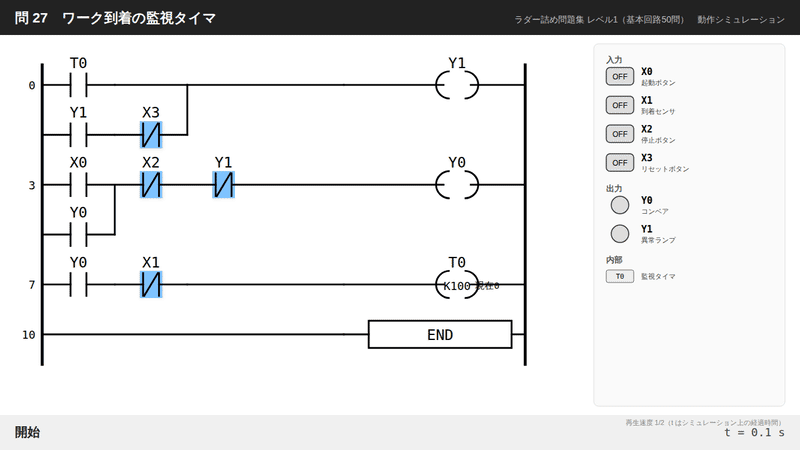800x450 pixels.
Task: Click the T0 K100 timer coil
Action: point(457,285)
